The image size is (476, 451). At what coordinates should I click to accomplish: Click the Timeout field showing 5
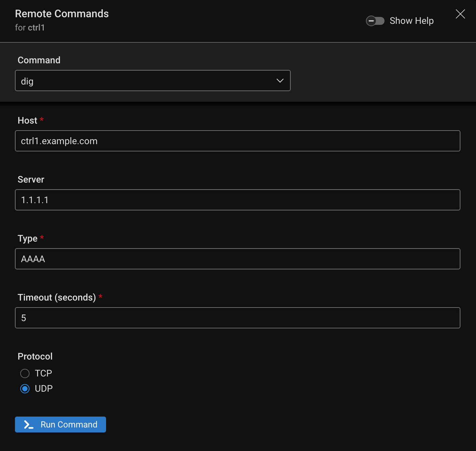(237, 318)
